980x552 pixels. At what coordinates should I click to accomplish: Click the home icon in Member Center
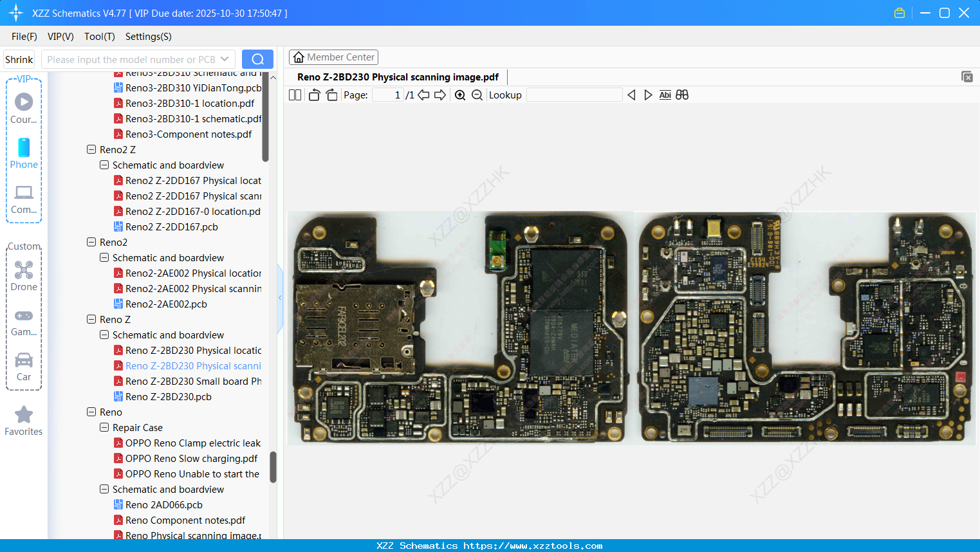[299, 57]
